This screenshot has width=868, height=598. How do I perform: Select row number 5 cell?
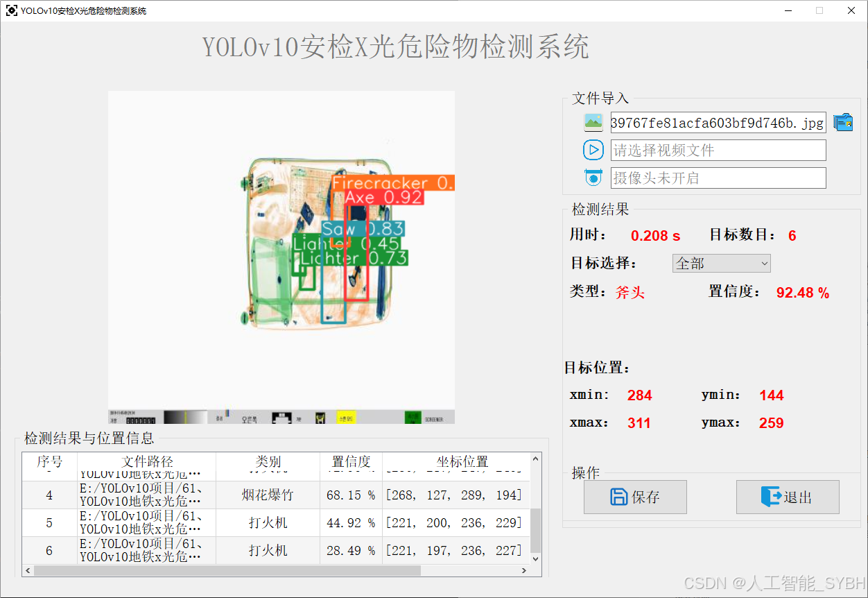[x=49, y=523]
